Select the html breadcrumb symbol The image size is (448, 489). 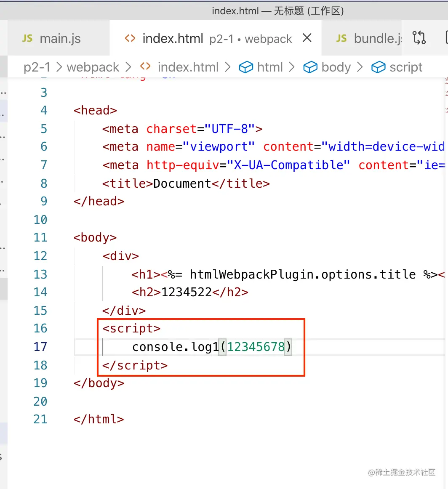click(270, 67)
